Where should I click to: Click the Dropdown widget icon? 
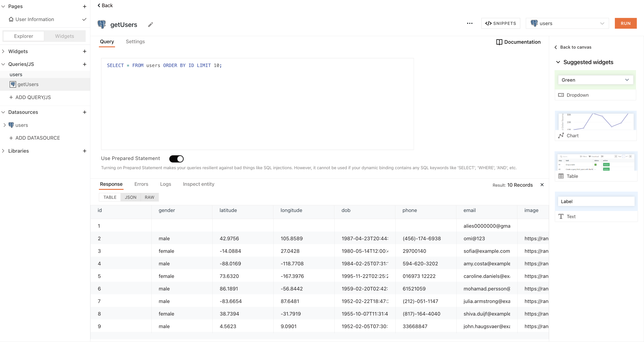[561, 95]
